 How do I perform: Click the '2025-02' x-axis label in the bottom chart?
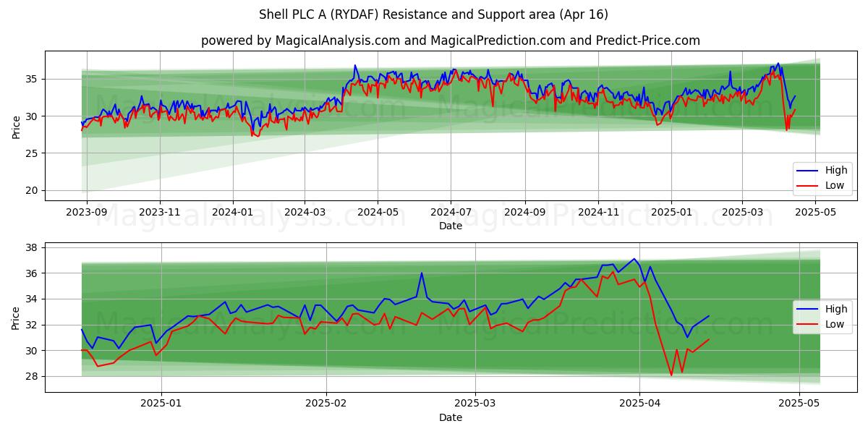[326, 405]
